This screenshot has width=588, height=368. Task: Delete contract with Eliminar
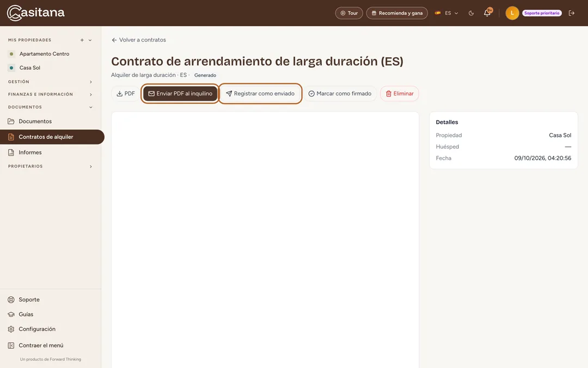point(400,94)
